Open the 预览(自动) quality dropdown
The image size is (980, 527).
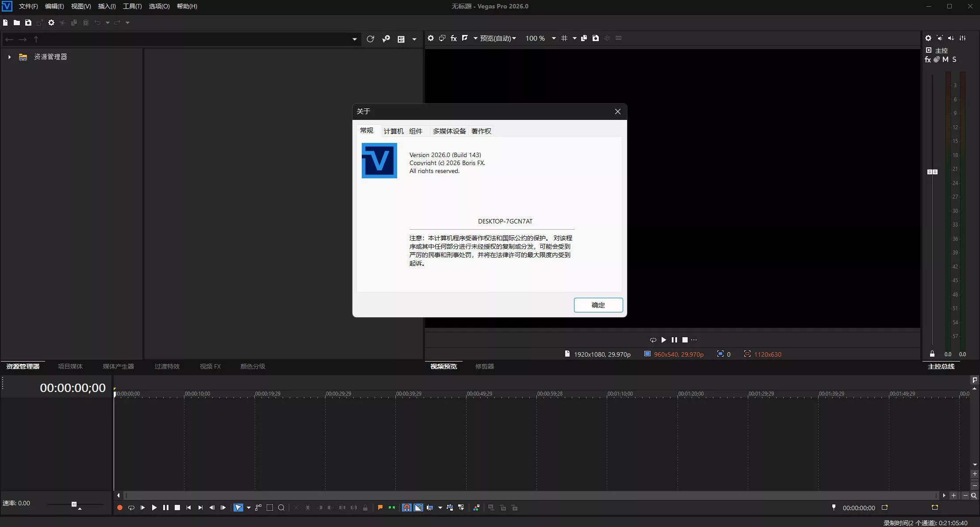click(x=498, y=38)
